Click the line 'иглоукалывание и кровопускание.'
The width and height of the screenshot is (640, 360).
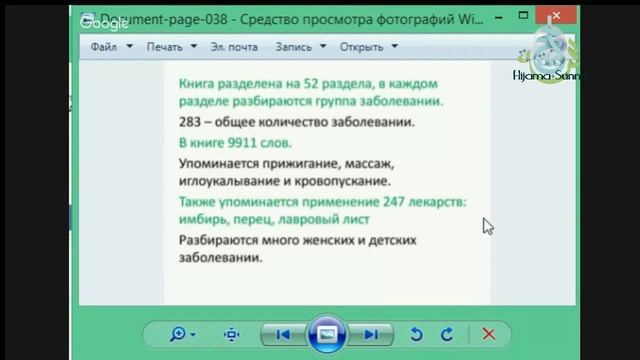(x=285, y=181)
